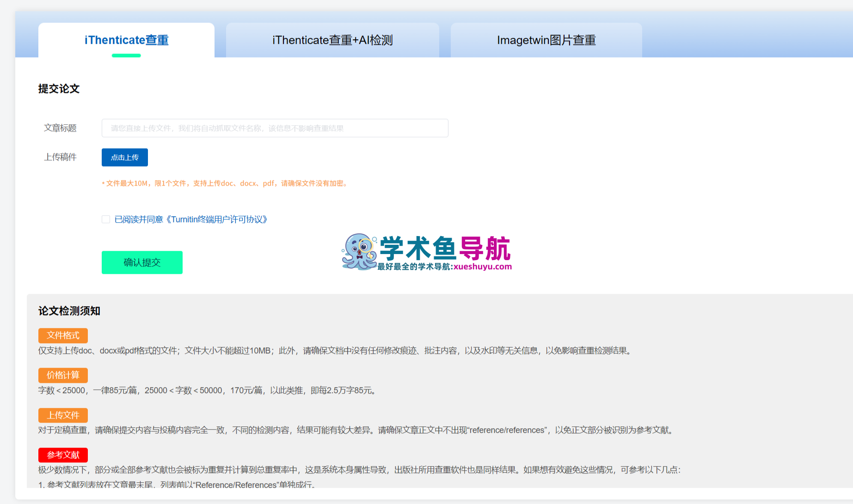Click the 点击上传 upload button
The height and width of the screenshot is (504, 853).
pyautogui.click(x=125, y=157)
